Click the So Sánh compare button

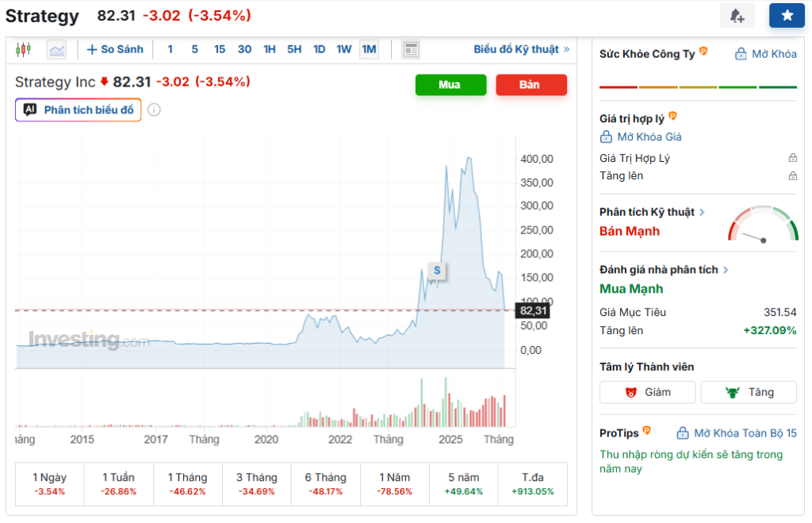coord(115,49)
